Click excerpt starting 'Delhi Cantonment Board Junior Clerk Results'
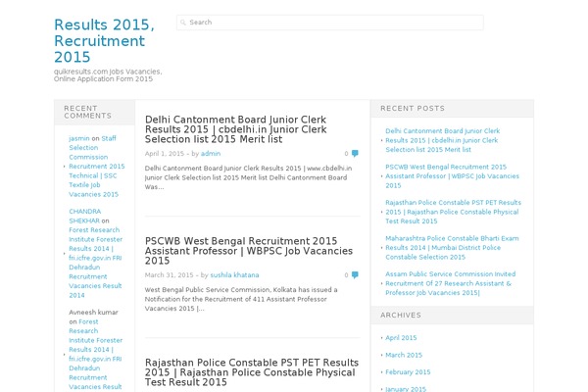Screen dimensions: 588x392 [248, 177]
